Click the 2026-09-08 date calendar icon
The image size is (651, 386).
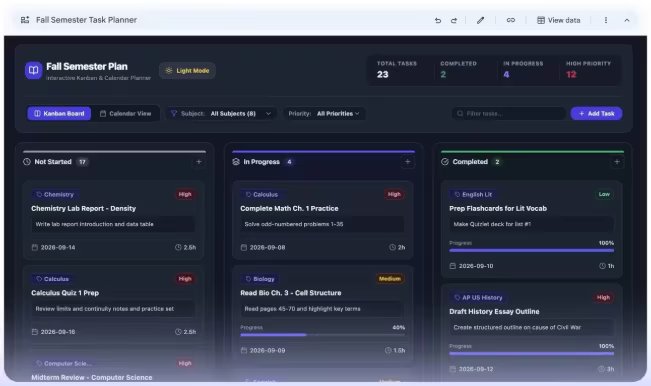(244, 247)
